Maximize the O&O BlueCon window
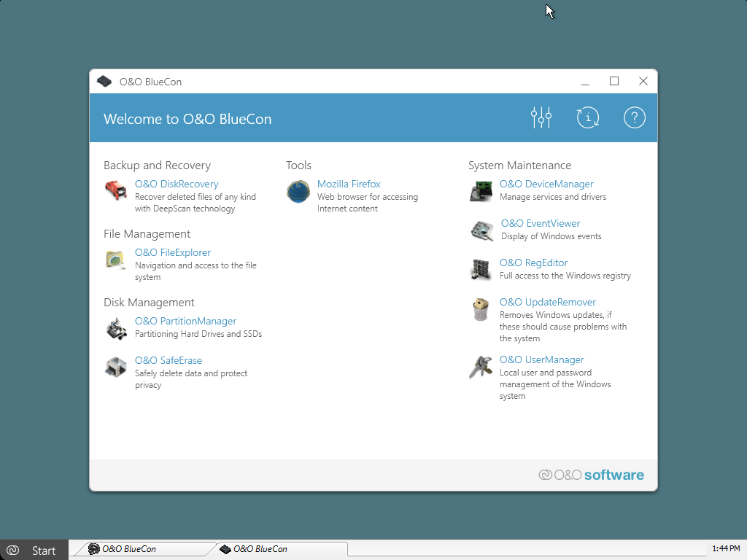Screen dimensions: 747x560 pos(614,82)
